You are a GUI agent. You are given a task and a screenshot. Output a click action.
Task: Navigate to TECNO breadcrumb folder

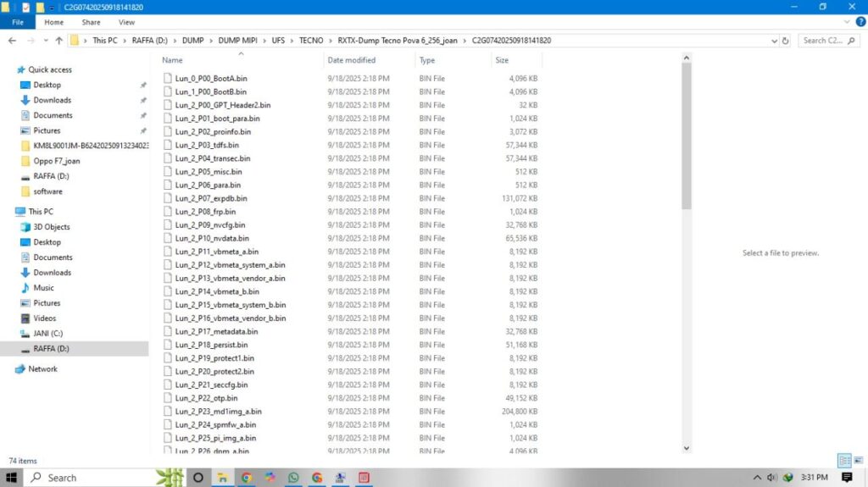click(x=311, y=41)
